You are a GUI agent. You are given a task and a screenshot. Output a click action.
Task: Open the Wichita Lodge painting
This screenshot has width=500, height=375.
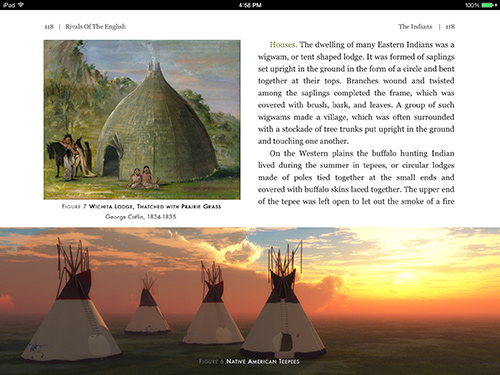(x=142, y=120)
